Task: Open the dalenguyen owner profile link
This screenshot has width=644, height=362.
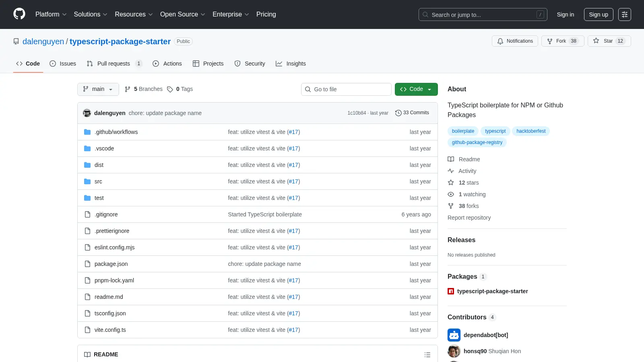Action: pos(43,41)
